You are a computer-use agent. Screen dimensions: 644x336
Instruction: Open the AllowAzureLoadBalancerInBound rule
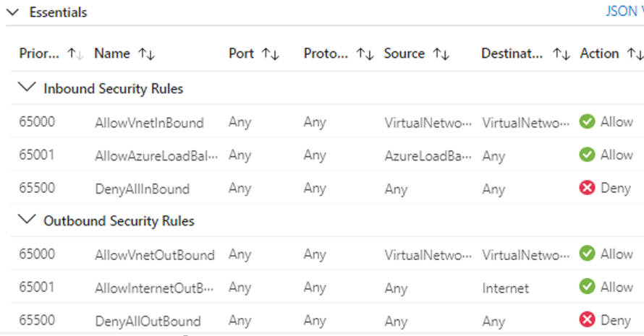156,155
